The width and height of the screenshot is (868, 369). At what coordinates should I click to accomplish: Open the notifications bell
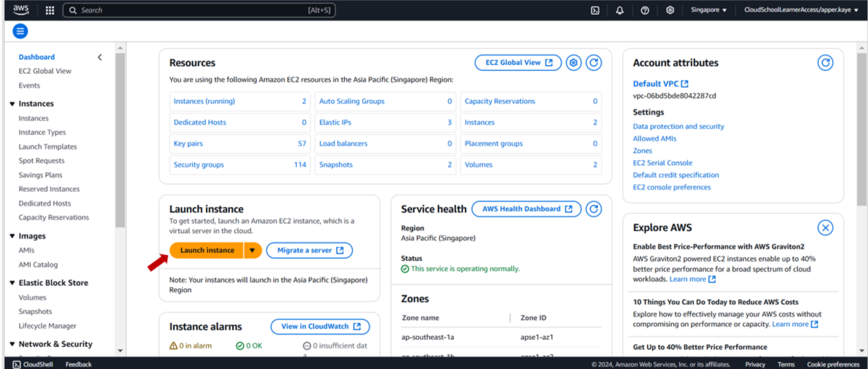(620, 10)
